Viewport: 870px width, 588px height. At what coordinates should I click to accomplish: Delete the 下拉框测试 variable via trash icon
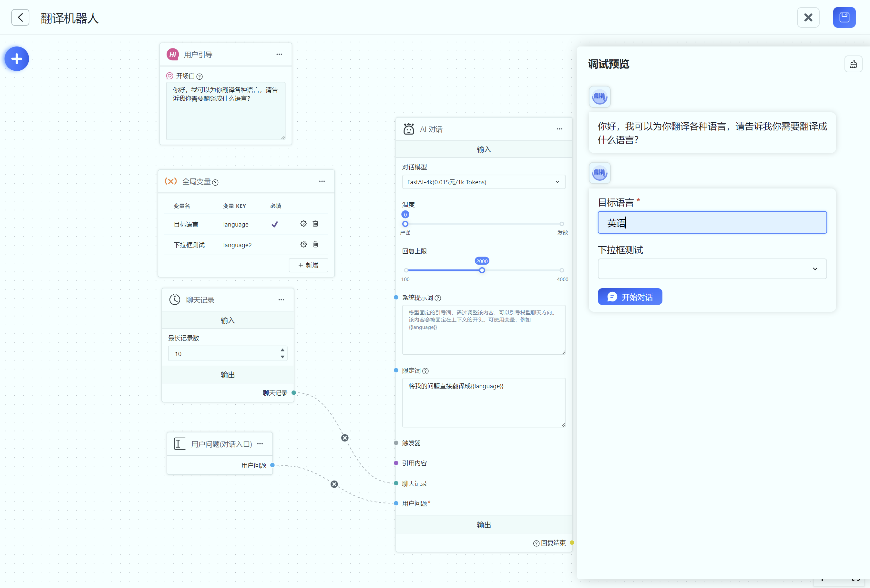point(315,244)
